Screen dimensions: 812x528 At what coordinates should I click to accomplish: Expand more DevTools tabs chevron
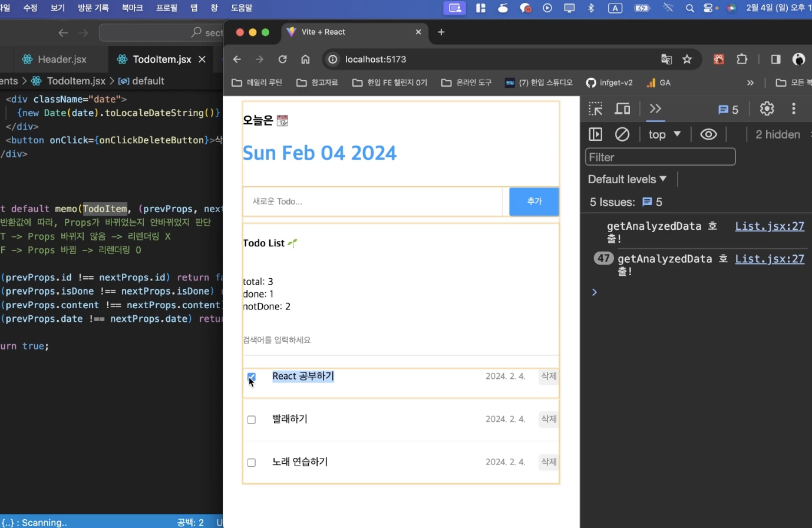pyautogui.click(x=655, y=109)
